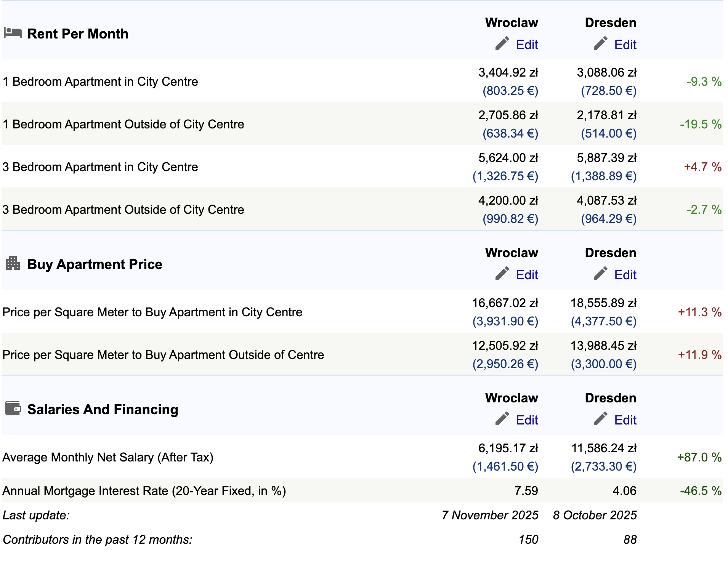Click the Rent Per Month section heading
Screen dimensions: 728x567
(78, 34)
